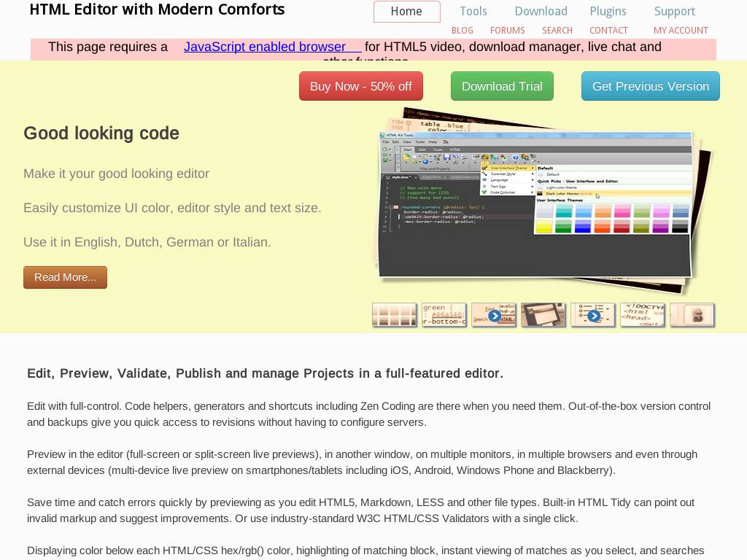This screenshot has width=747, height=560.
Task: Open the portrait photo thumbnail
Action: [x=692, y=315]
